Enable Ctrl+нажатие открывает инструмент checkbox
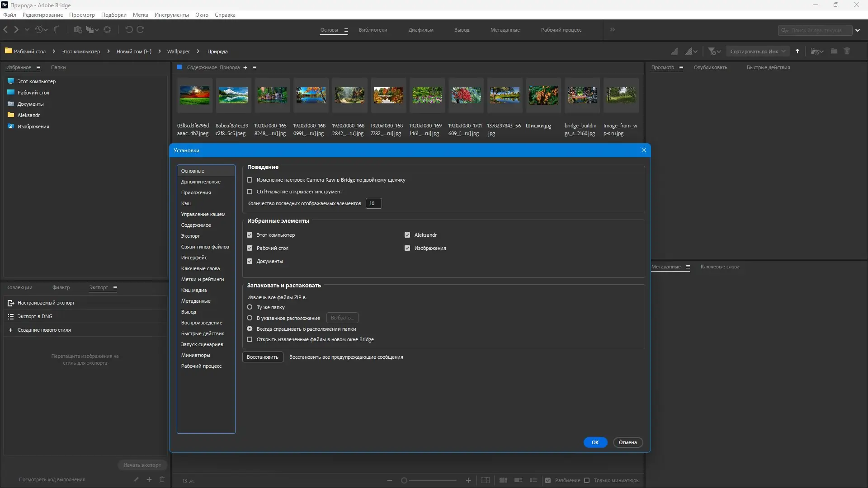This screenshot has height=488, width=868. 250,192
